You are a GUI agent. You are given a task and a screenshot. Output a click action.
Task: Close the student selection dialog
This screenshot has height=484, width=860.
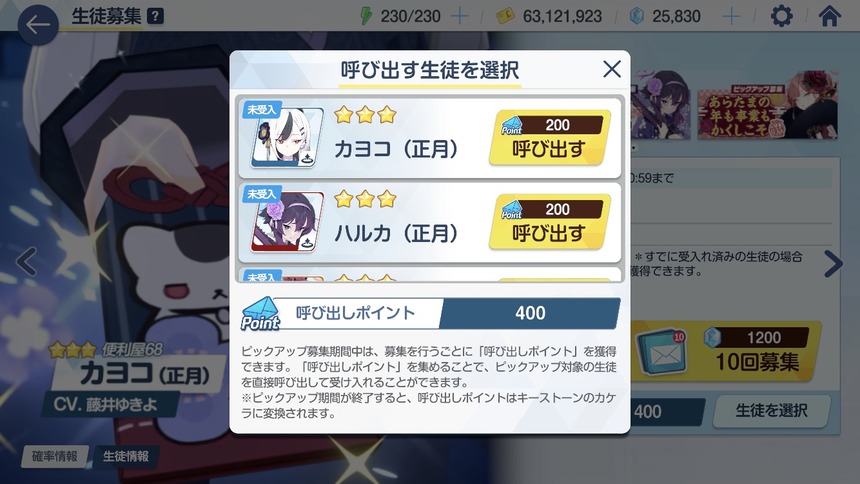[612, 69]
